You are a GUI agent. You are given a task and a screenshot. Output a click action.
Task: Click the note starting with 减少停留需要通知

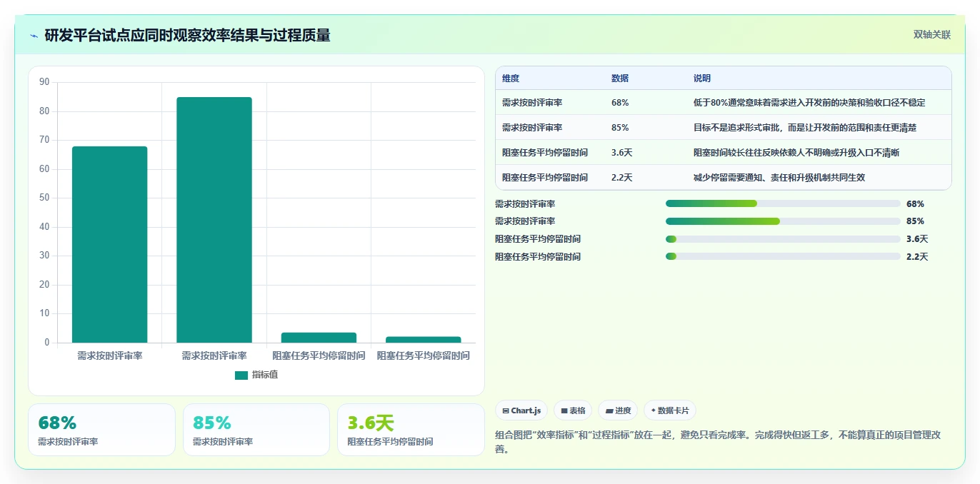(779, 178)
